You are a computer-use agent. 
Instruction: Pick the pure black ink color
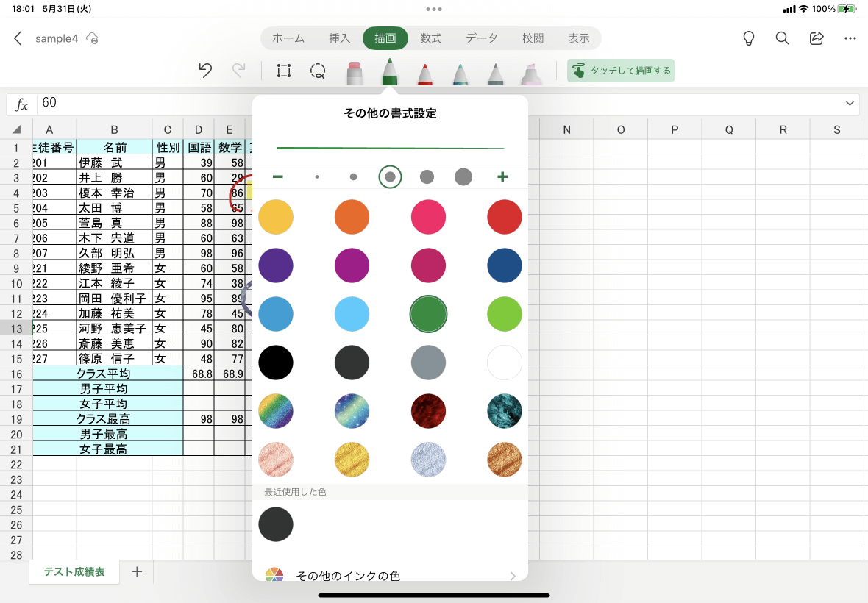coord(276,363)
